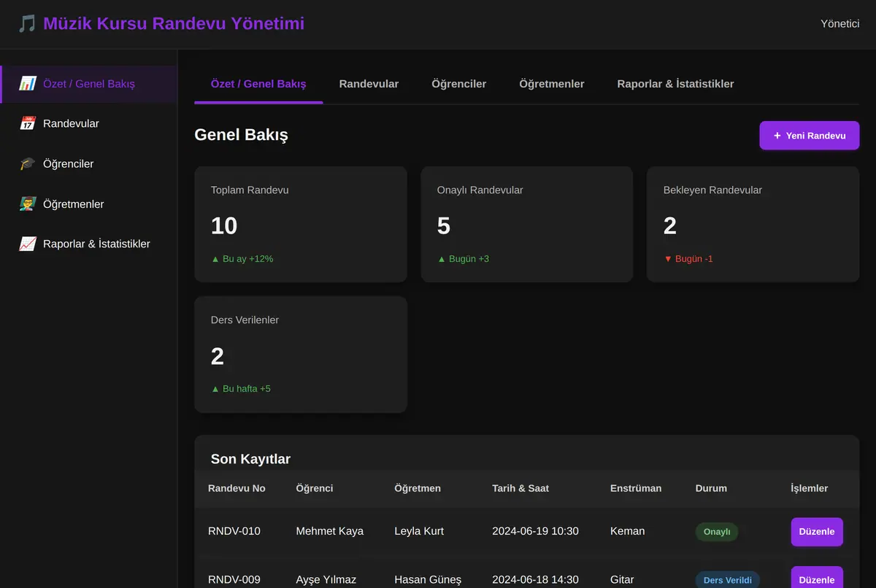Click the Bu ay +12% trend text
The height and width of the screenshot is (588, 876).
point(242,259)
